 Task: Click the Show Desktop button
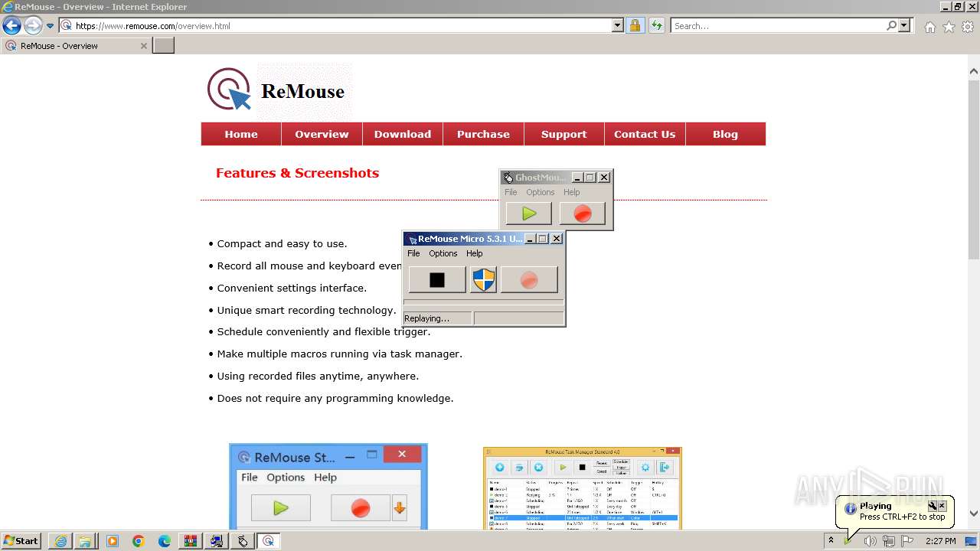972,541
